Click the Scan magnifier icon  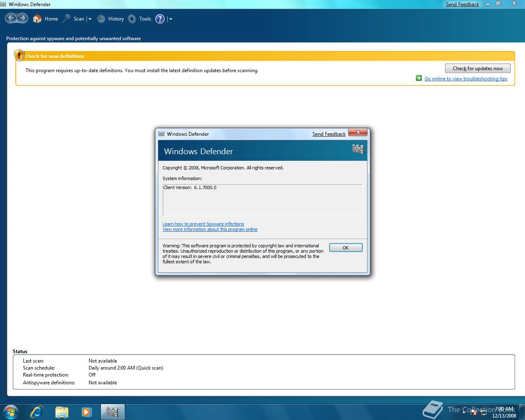(x=66, y=18)
